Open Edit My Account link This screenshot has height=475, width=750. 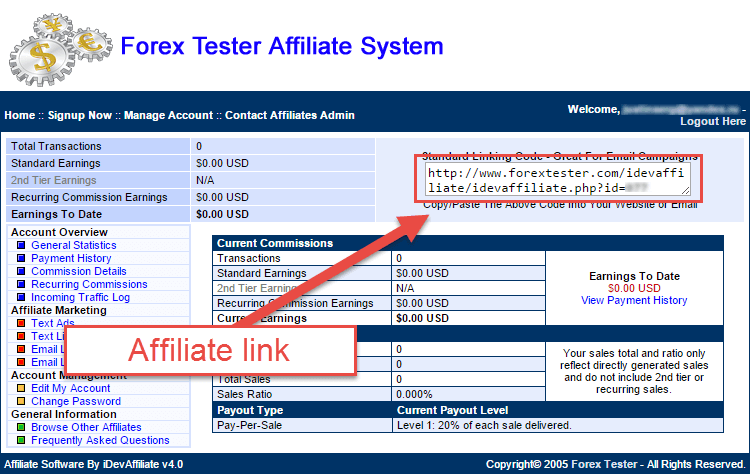pyautogui.click(x=71, y=388)
